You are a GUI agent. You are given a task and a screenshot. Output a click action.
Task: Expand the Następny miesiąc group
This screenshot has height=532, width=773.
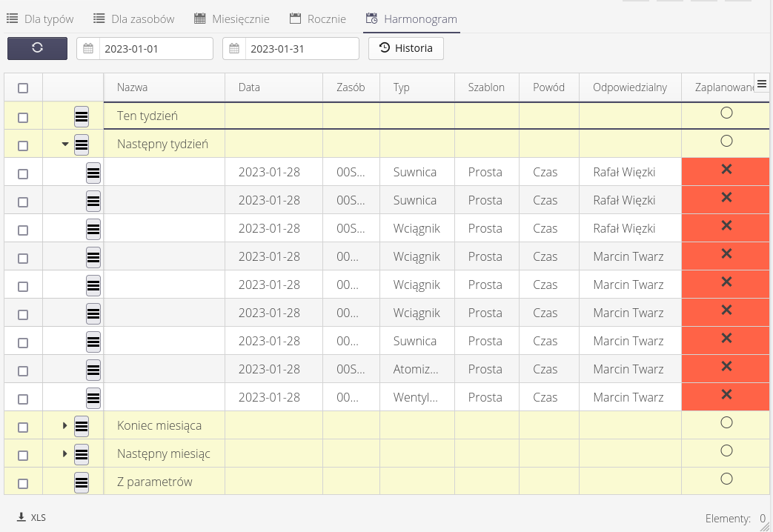[x=65, y=453]
